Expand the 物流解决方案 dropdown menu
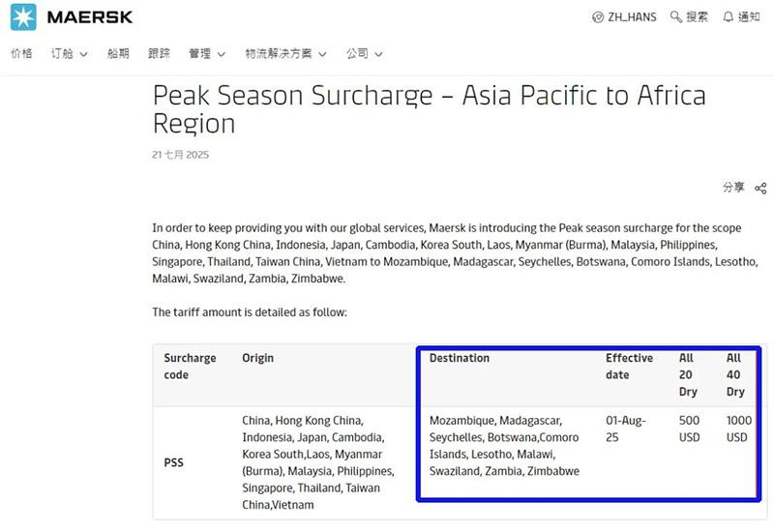Viewport: 774px width, 532px height. (x=285, y=54)
